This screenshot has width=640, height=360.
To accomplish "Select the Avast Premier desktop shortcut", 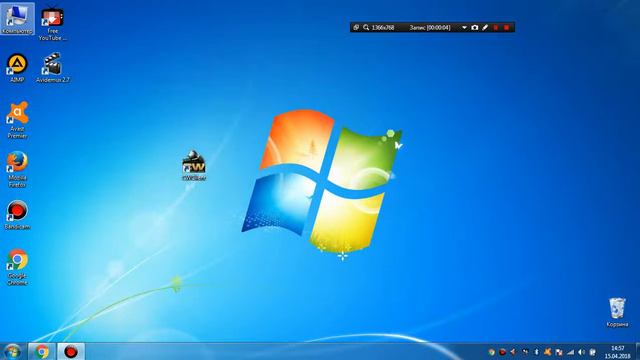I will (x=17, y=120).
